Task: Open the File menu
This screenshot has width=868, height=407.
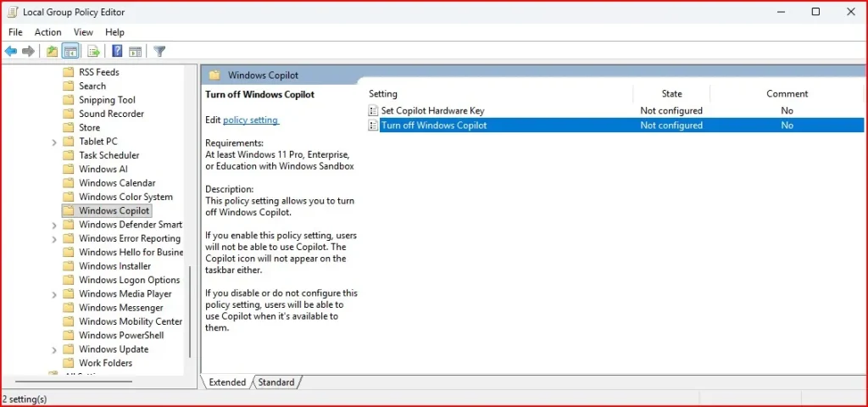Action: coord(15,32)
